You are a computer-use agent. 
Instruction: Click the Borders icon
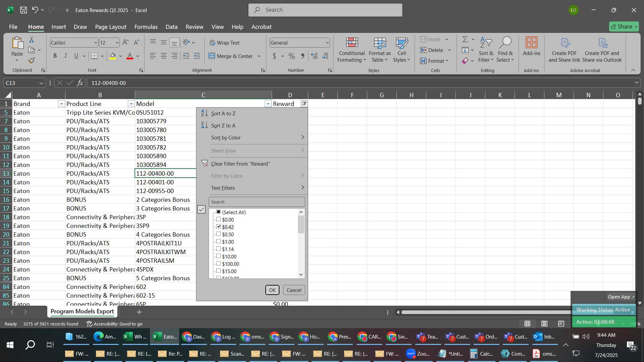tap(95, 56)
